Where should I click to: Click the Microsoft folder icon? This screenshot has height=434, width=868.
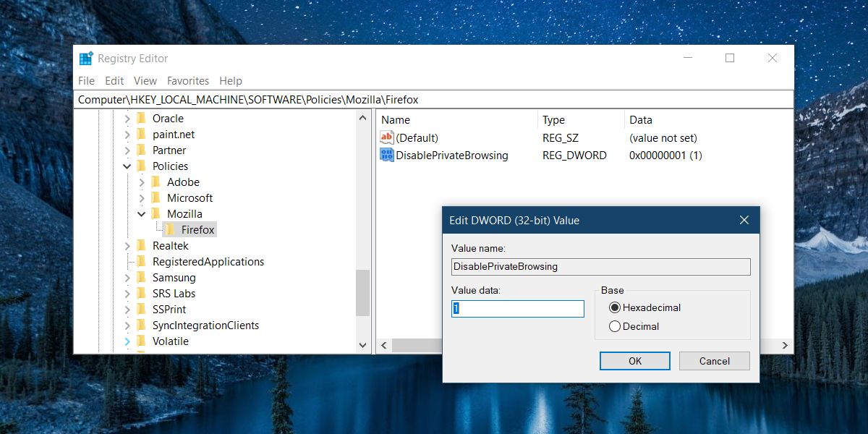coord(156,198)
